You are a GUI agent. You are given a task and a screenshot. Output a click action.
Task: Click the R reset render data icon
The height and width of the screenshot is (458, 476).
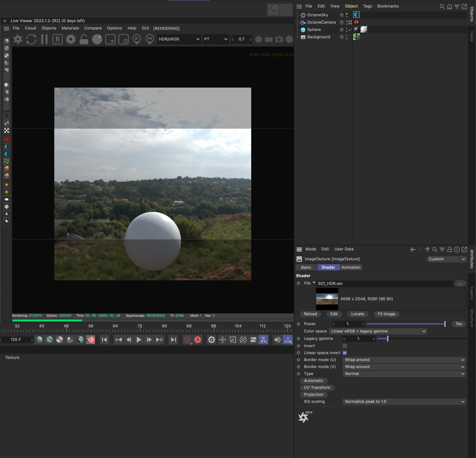[58, 39]
